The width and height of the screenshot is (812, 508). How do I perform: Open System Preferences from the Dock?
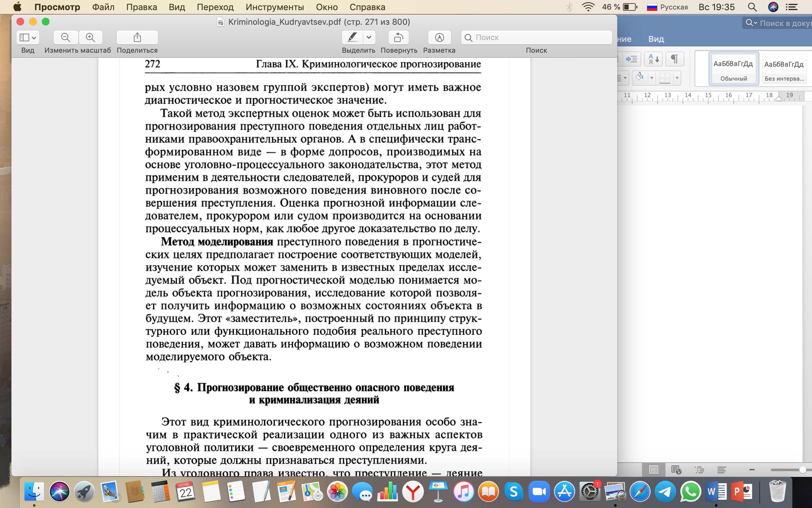pyautogui.click(x=590, y=491)
